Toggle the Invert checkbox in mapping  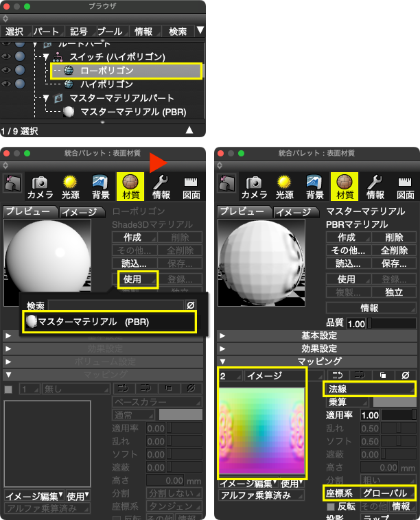pyautogui.click(x=331, y=507)
